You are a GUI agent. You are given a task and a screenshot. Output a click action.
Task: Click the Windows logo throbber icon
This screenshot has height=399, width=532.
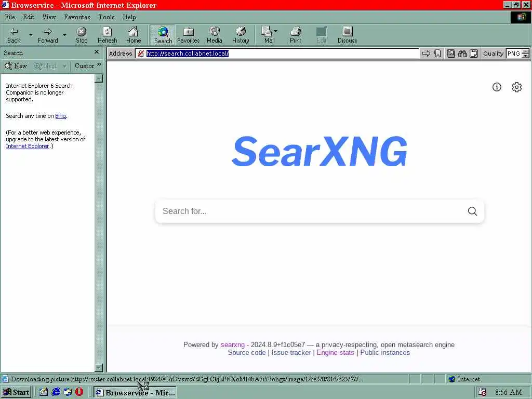click(x=521, y=17)
